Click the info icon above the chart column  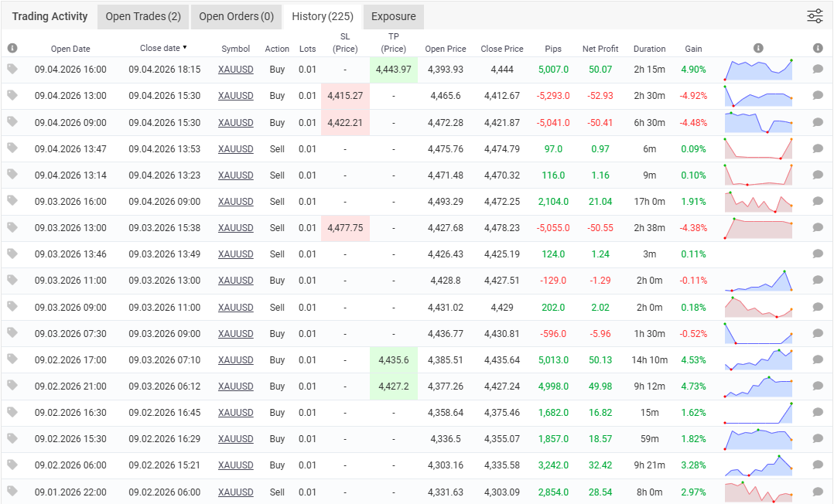(x=758, y=48)
